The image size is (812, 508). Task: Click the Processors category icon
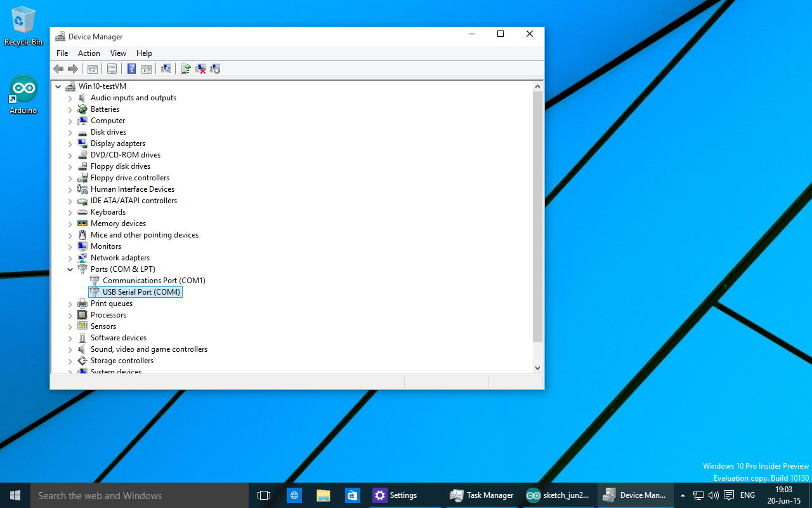click(x=82, y=315)
